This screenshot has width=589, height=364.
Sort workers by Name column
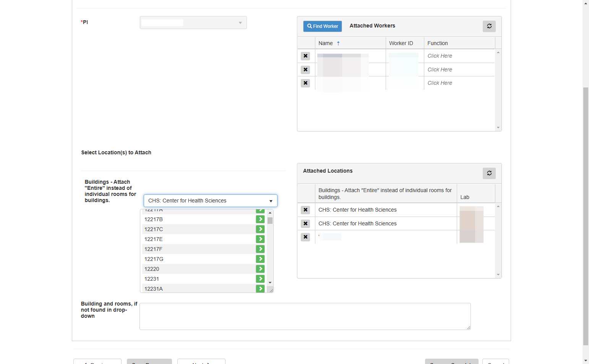350,43
